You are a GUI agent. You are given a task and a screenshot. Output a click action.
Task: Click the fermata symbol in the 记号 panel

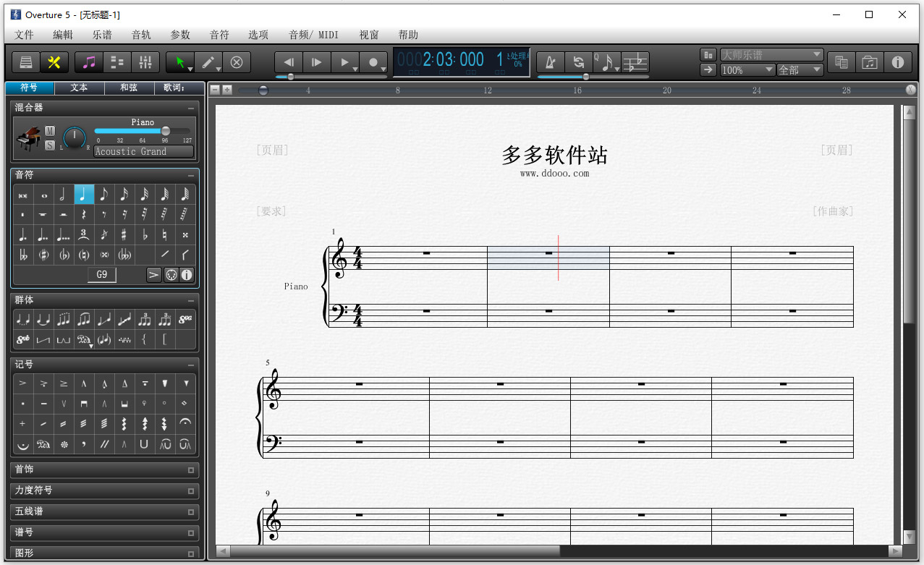(185, 423)
